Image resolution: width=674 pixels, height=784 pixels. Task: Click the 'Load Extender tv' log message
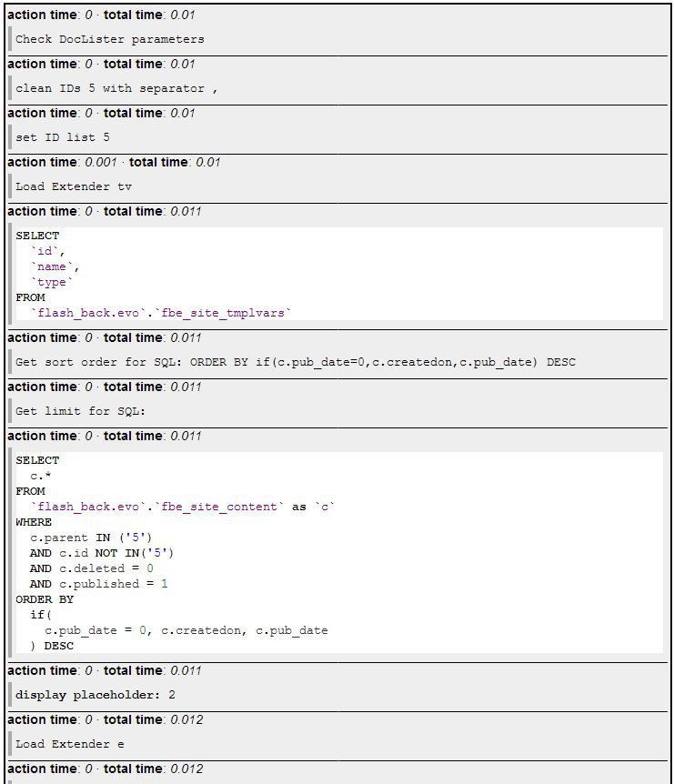[x=74, y=186]
